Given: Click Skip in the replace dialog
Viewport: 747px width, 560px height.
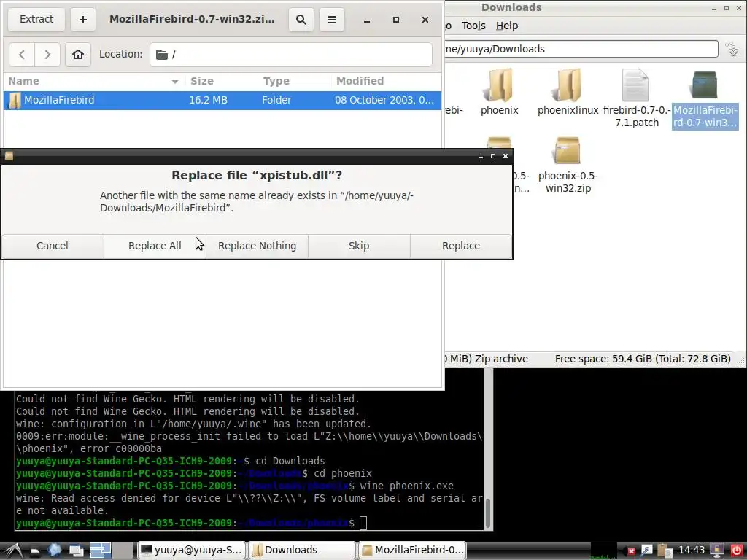Looking at the screenshot, I should pyautogui.click(x=359, y=246).
